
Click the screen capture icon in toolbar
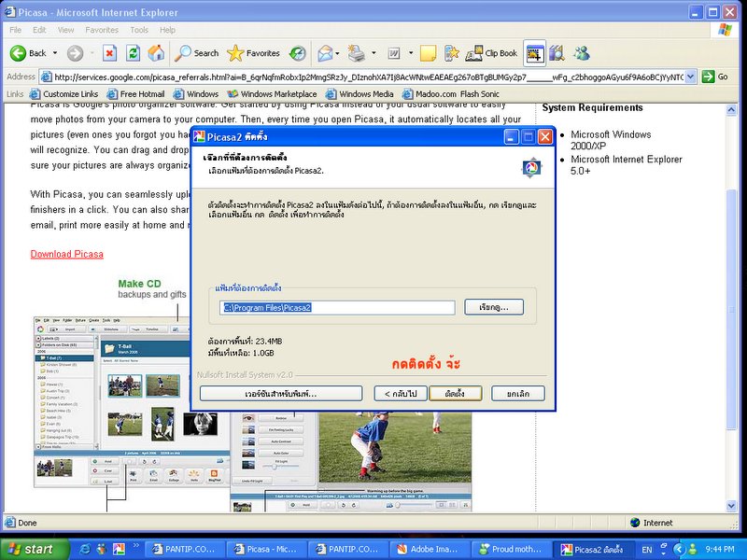click(534, 53)
